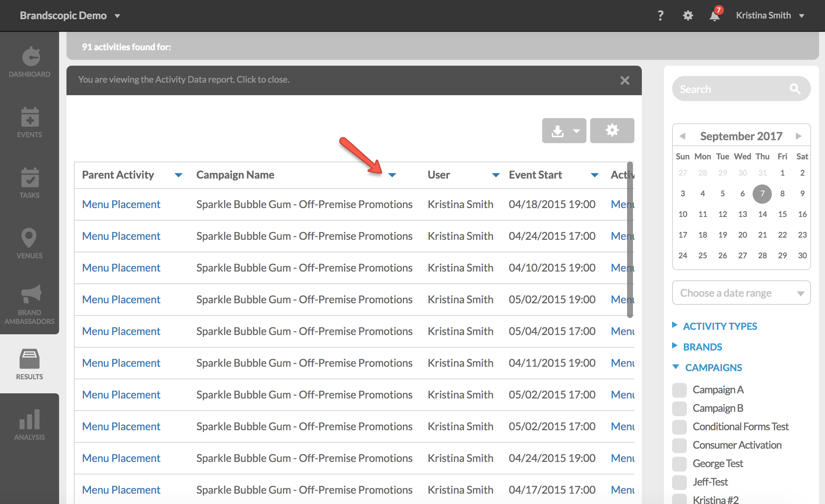The width and height of the screenshot is (825, 504).
Task: Select September 30 in the calendar
Action: [802, 256]
